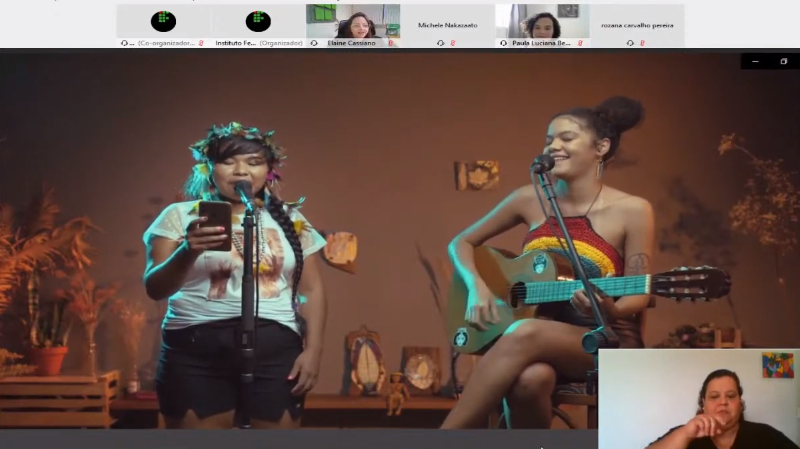This screenshot has height=449, width=800.
Task: Click muted mic icon beside Paula Luciana
Action: pos(580,43)
